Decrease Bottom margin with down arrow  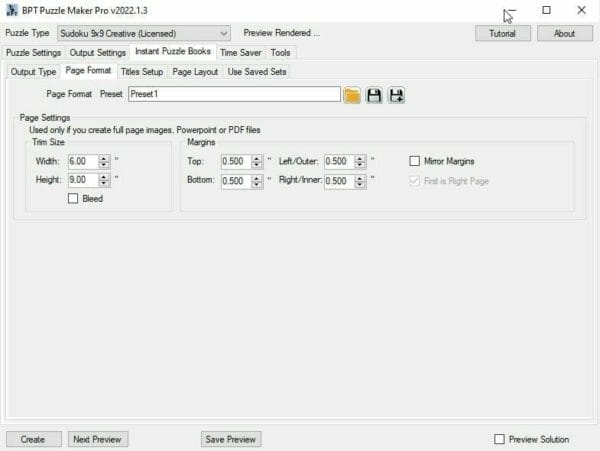click(x=257, y=185)
